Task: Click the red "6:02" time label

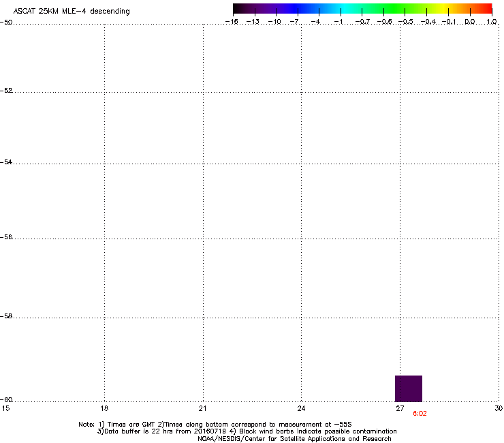Action: coord(420,414)
